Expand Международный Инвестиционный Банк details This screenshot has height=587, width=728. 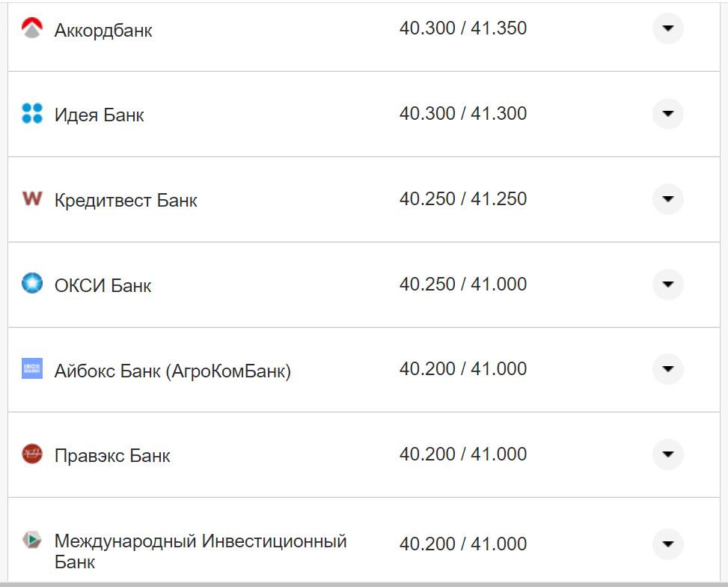[x=667, y=544]
